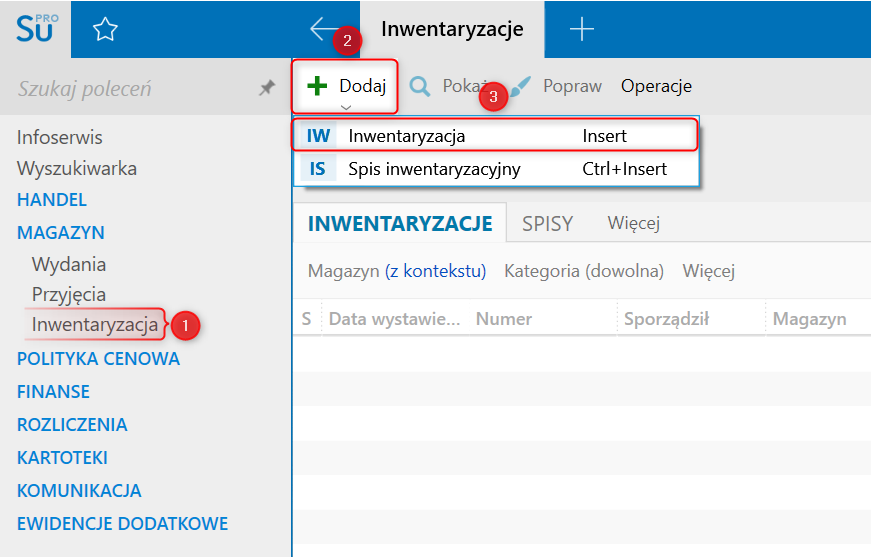Open the Magazyn (z kontekstu) filter

(x=396, y=271)
